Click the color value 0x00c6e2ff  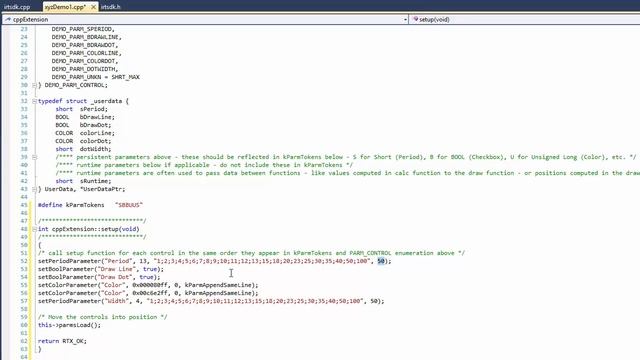tap(150, 293)
